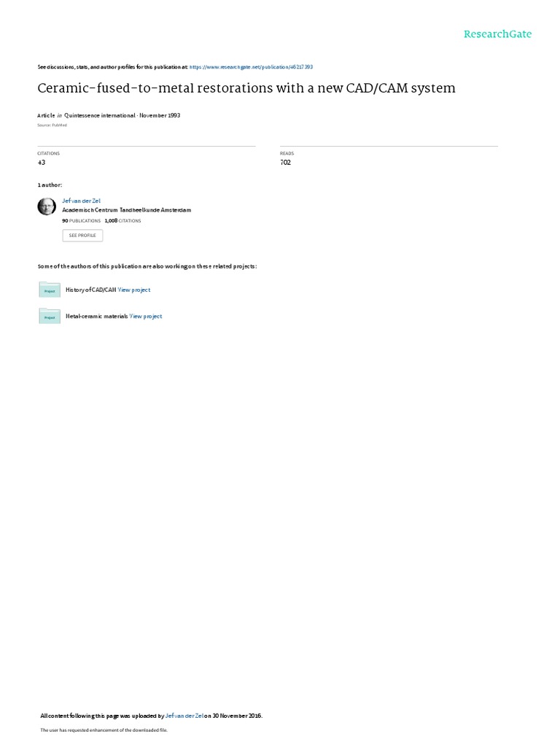Screen dimensions: 560x747
Task: Open the researchgate.net publication URL link
Action: coord(251,67)
